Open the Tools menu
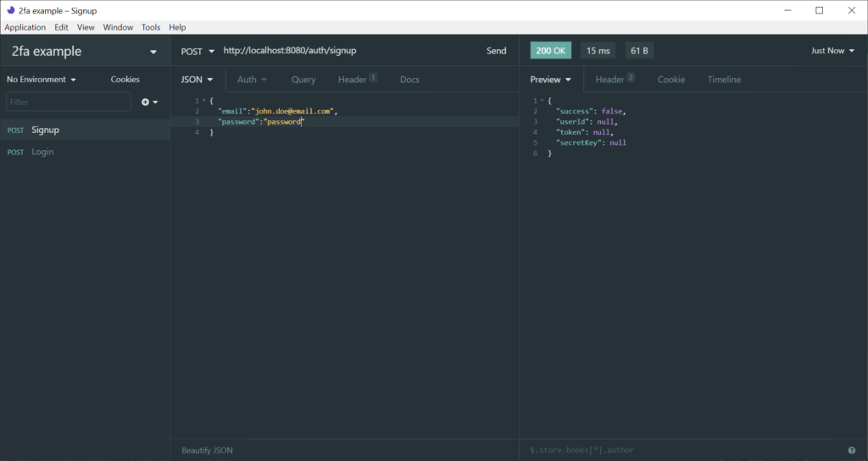868x461 pixels. click(151, 27)
